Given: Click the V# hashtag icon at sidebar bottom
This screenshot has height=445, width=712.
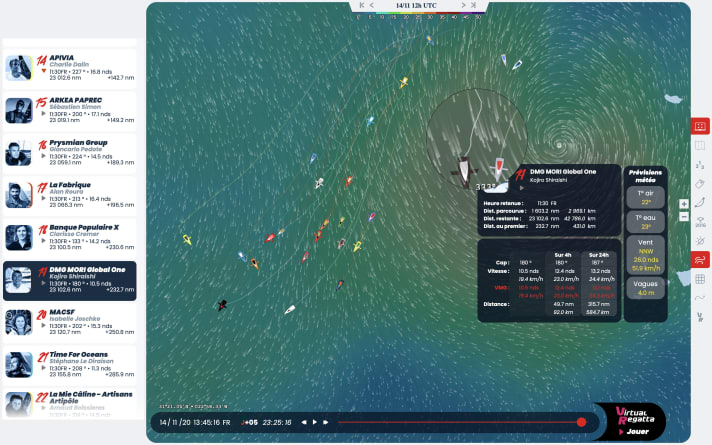Looking at the screenshot, I should pyautogui.click(x=700, y=317).
